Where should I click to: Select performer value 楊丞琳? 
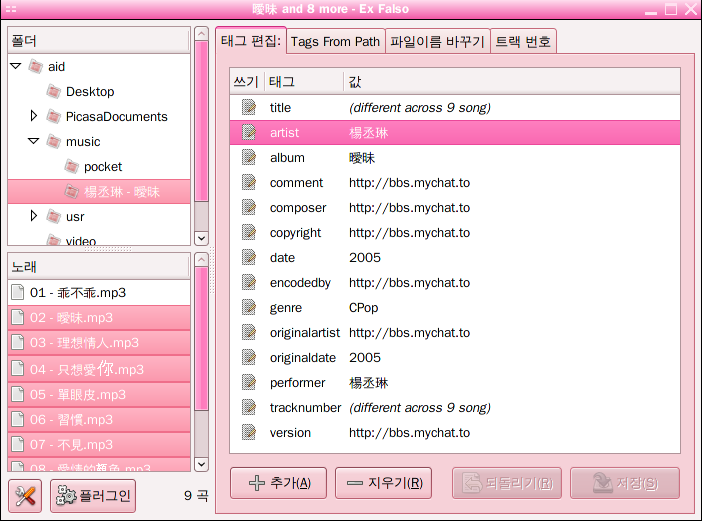tap(368, 383)
